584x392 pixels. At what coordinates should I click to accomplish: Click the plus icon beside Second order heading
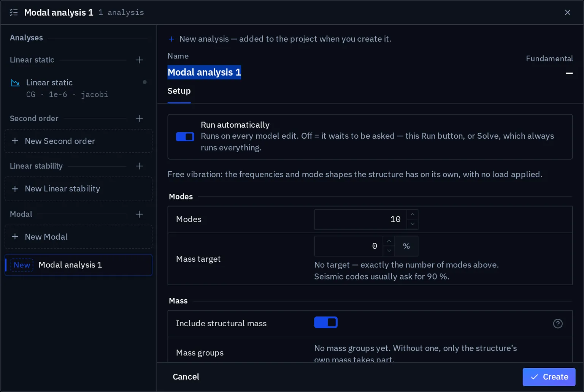click(140, 119)
